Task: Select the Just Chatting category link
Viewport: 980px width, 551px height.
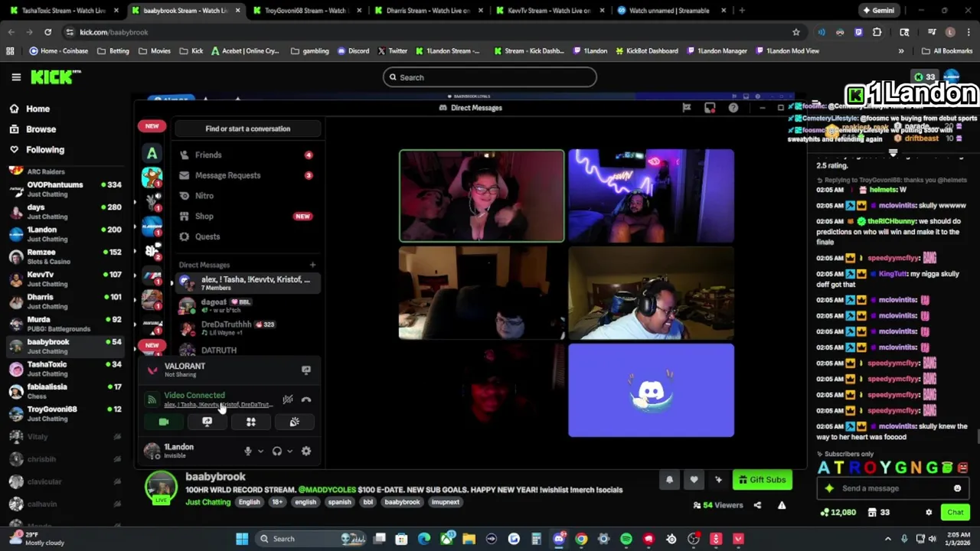Action: click(207, 502)
